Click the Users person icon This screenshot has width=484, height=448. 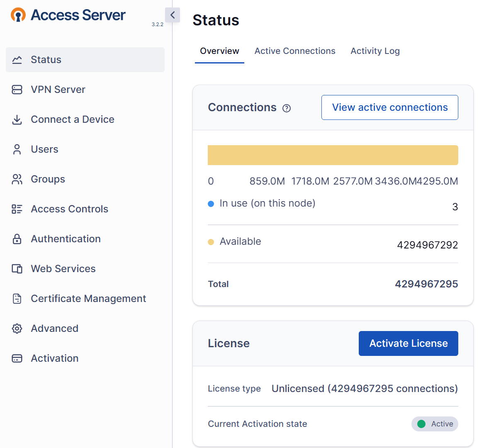point(17,149)
